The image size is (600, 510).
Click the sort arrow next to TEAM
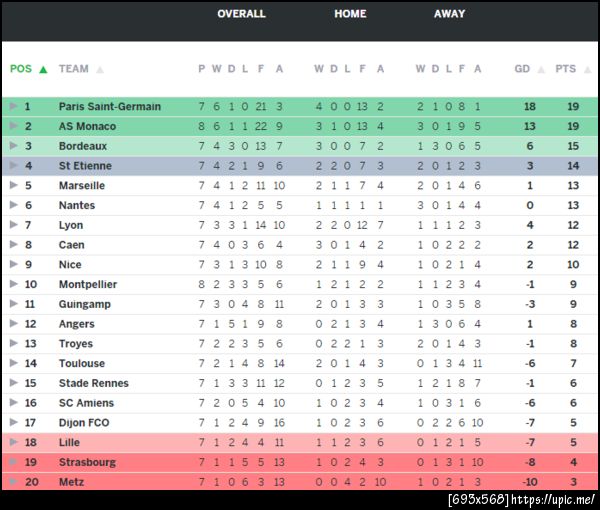click(100, 70)
